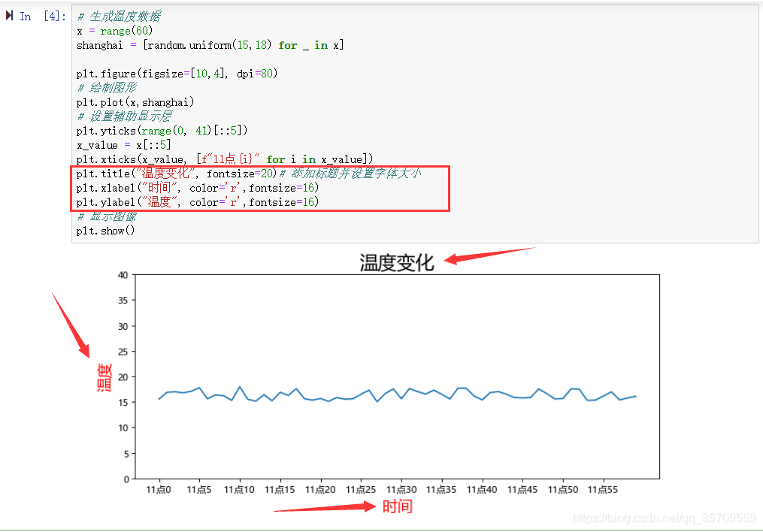Click the x-axis tick label 11点0
Screen dimensions: 763x532
(x=159, y=490)
